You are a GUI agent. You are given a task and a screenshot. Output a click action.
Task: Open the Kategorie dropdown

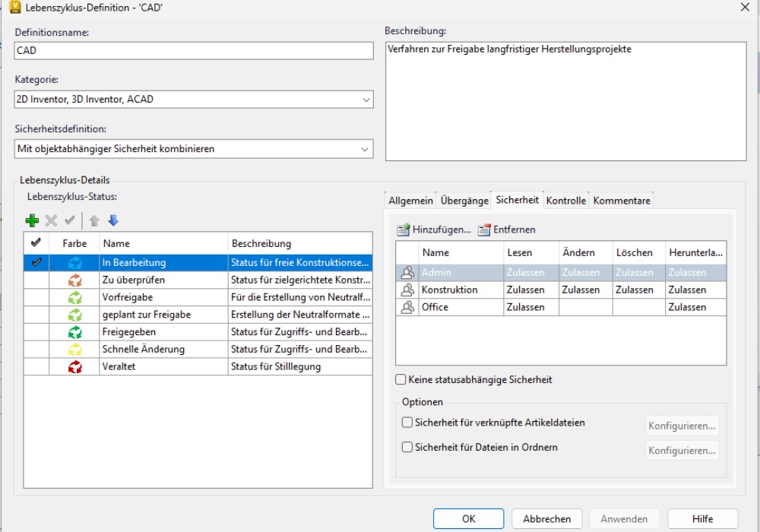tap(194, 99)
